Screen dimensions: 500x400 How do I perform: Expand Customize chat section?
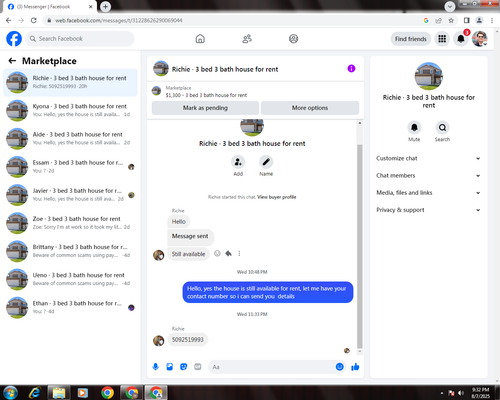tap(429, 158)
